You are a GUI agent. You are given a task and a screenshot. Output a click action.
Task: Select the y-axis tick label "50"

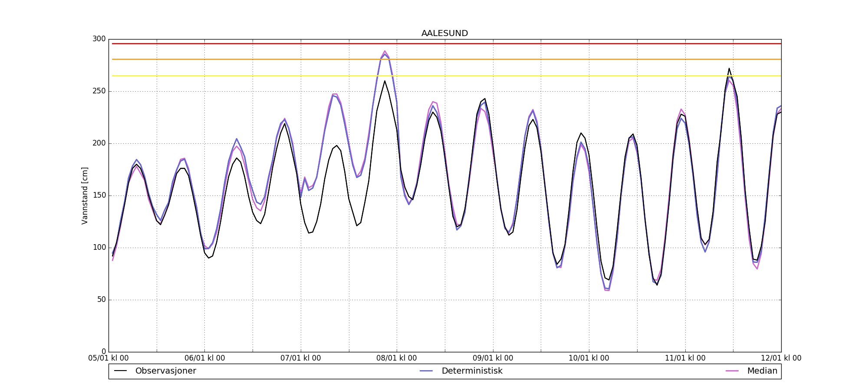click(101, 300)
